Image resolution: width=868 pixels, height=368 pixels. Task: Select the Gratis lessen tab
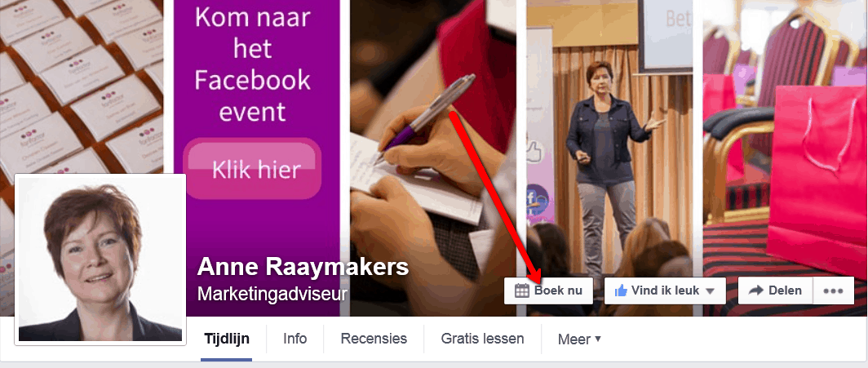coord(482,339)
